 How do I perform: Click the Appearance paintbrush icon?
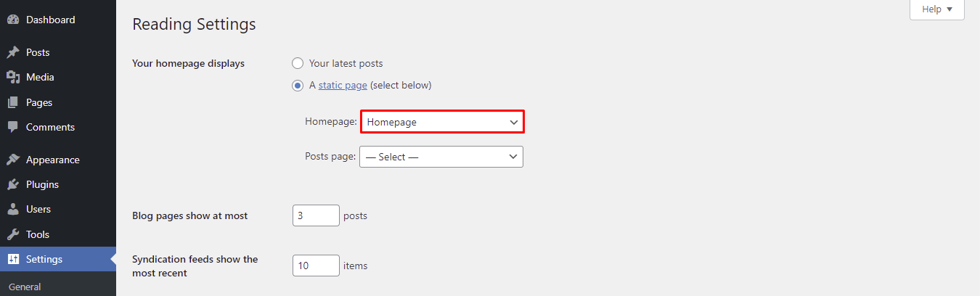tap(13, 160)
